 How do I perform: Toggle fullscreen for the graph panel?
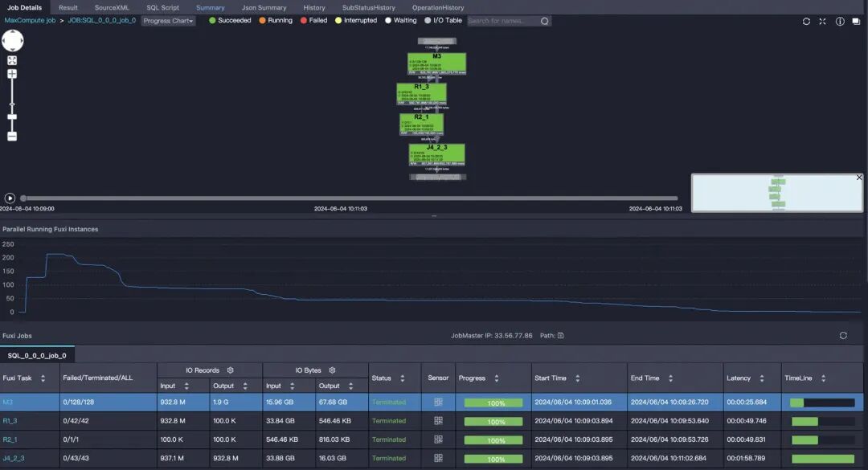tap(823, 21)
